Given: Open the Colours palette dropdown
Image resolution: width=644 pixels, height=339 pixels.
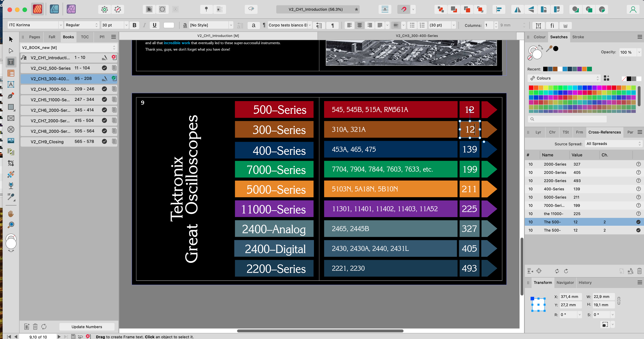Looking at the screenshot, I should click(564, 78).
